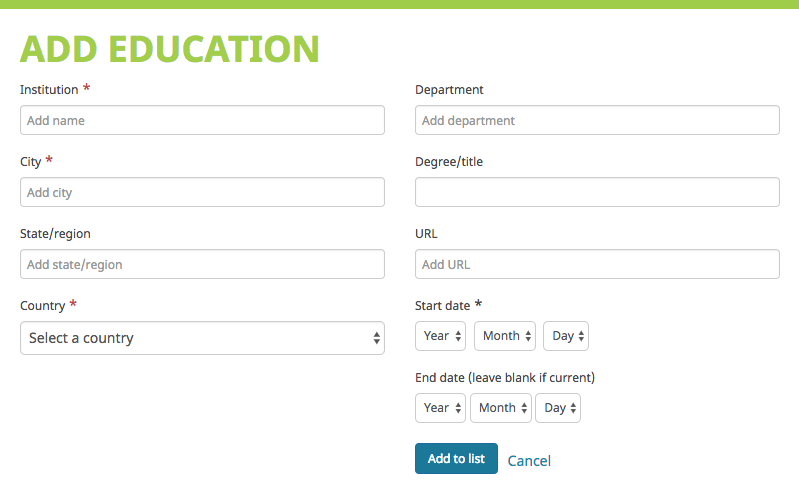This screenshot has height=503, width=799.
Task: Click the End date label text
Action: (x=505, y=378)
